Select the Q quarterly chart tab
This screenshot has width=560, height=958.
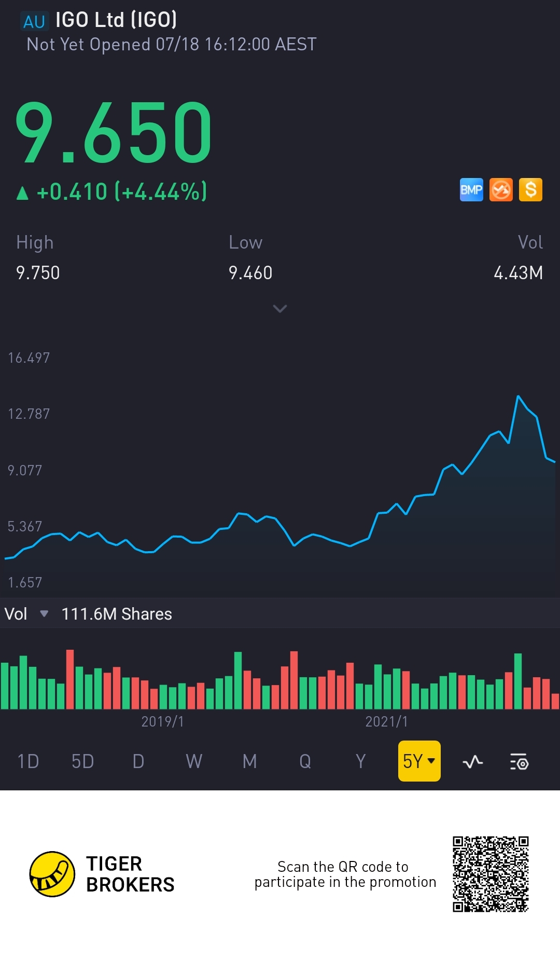[305, 761]
